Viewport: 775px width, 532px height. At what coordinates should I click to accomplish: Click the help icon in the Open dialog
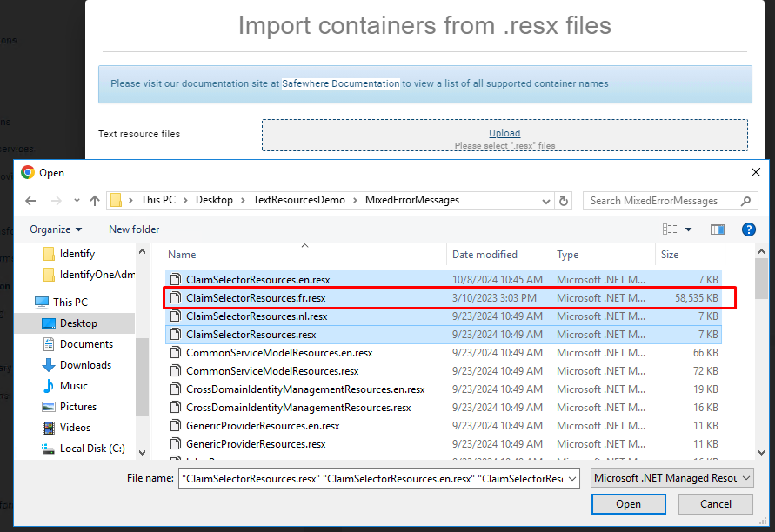click(x=749, y=229)
